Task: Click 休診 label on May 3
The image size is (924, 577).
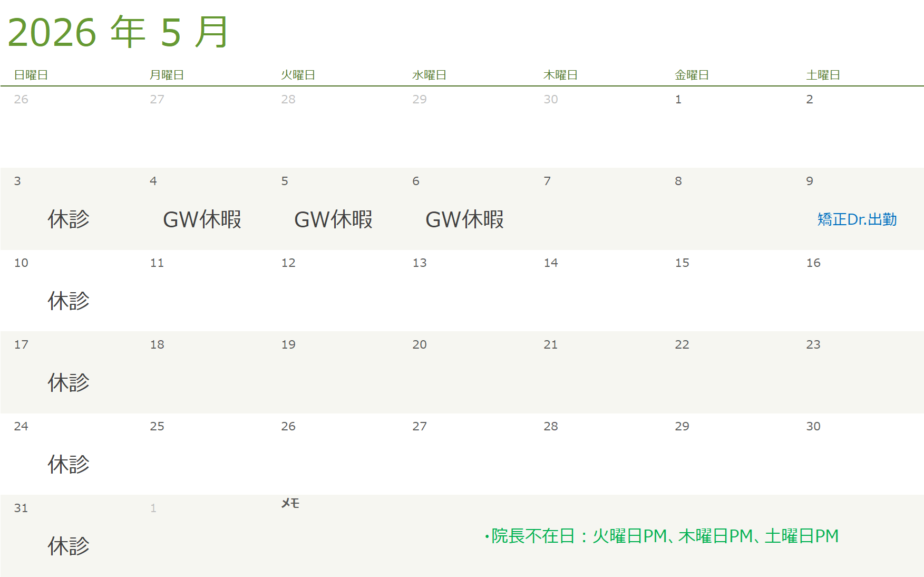Action: pos(69,219)
